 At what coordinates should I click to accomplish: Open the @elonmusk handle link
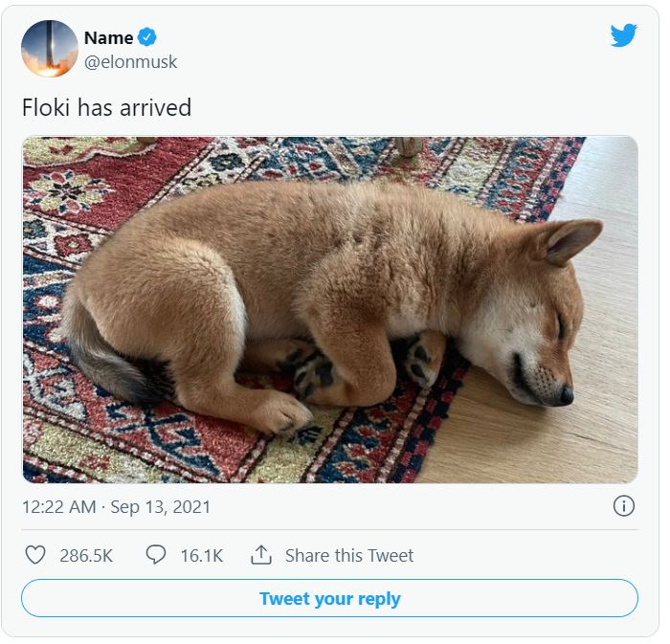tap(130, 62)
